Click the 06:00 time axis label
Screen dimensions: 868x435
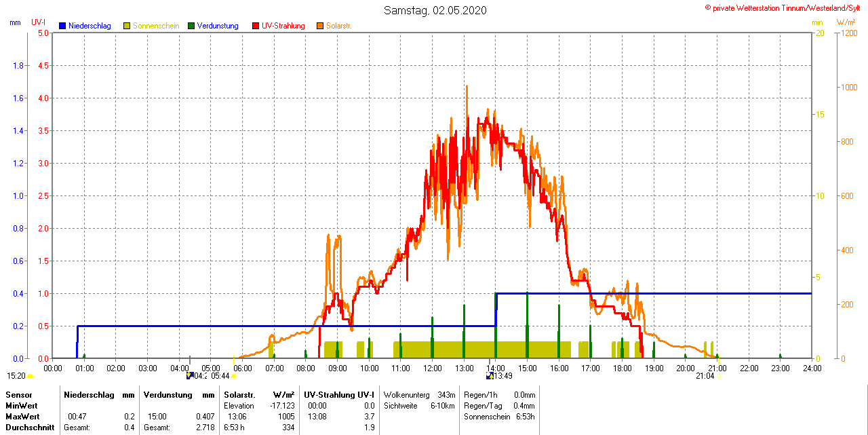pos(242,368)
